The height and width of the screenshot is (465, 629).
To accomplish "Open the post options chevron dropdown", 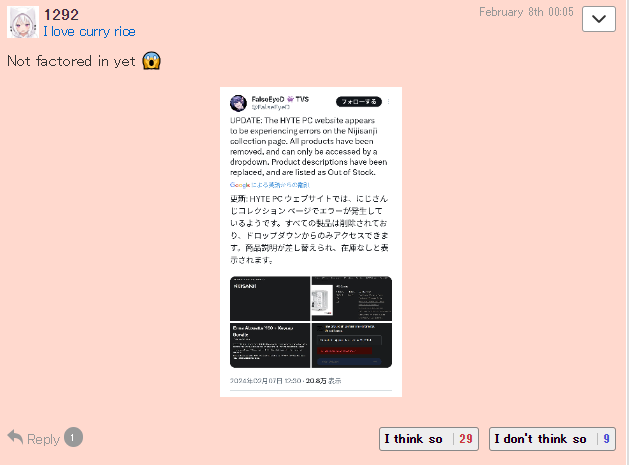I will coord(599,19).
